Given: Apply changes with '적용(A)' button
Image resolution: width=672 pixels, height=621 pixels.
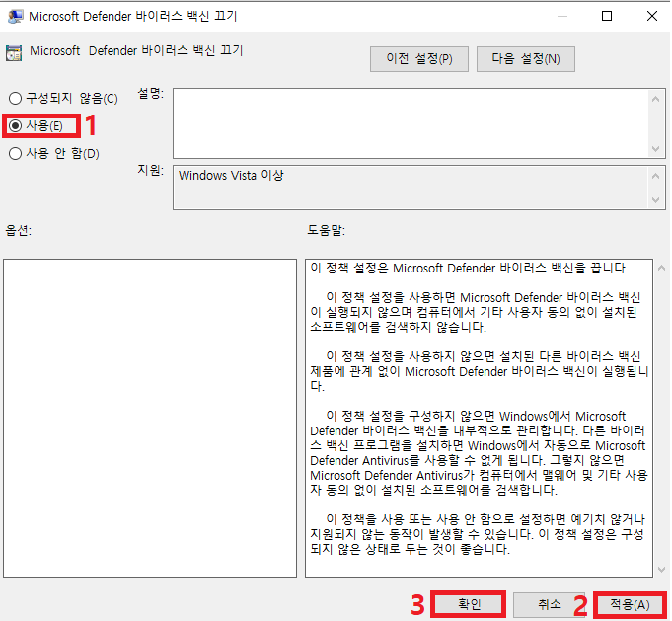Looking at the screenshot, I should (630, 604).
